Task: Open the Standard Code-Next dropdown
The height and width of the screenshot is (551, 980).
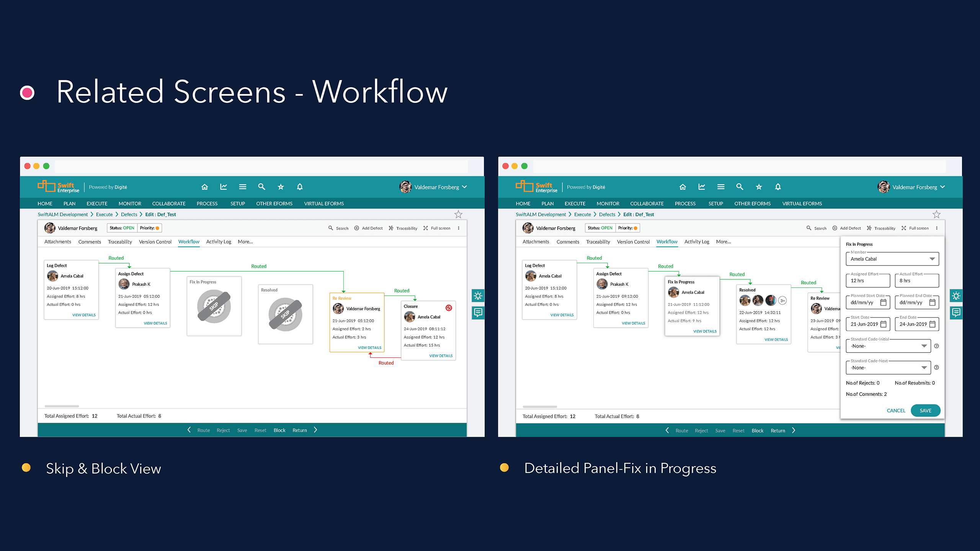Action: (x=924, y=368)
